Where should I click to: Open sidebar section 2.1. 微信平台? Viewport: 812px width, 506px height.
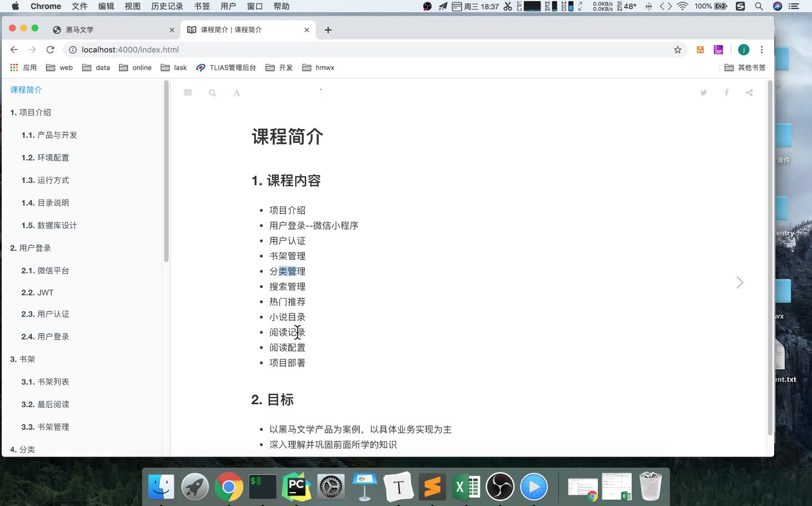tap(46, 271)
